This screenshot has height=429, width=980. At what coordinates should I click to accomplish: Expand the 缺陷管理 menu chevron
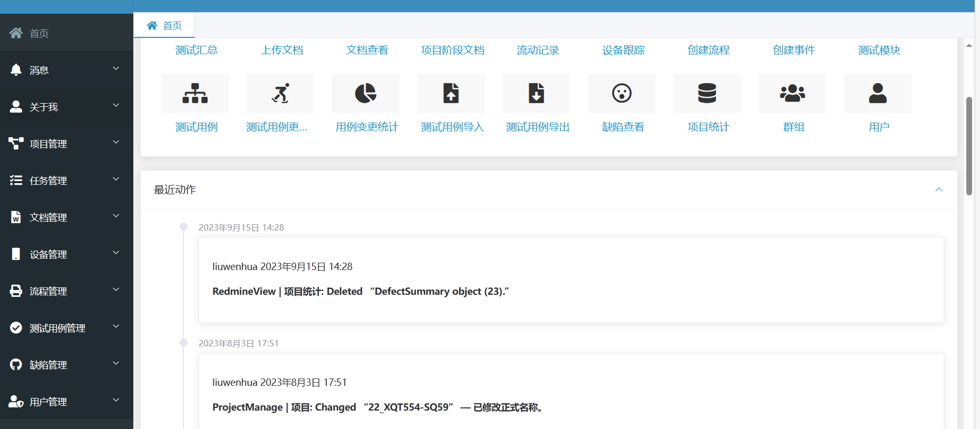click(x=116, y=363)
